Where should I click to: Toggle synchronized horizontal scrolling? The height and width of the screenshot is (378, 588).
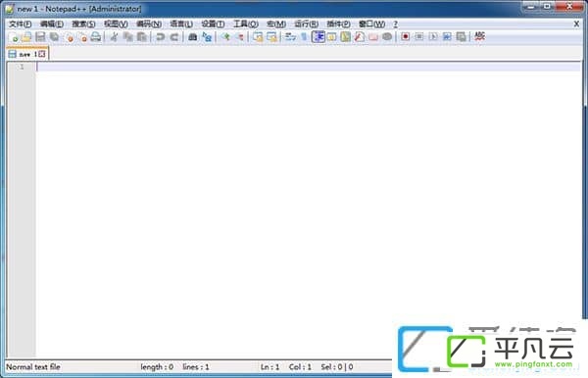click(x=271, y=36)
